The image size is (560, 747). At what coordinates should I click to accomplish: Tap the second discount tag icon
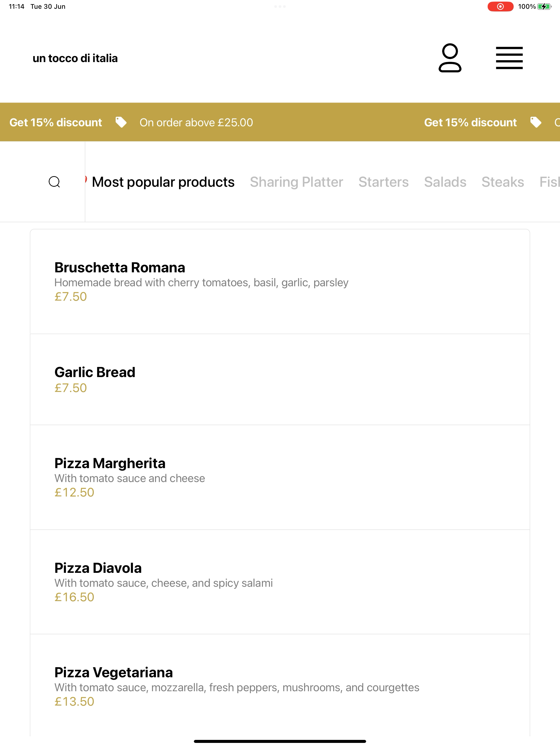pyautogui.click(x=536, y=122)
